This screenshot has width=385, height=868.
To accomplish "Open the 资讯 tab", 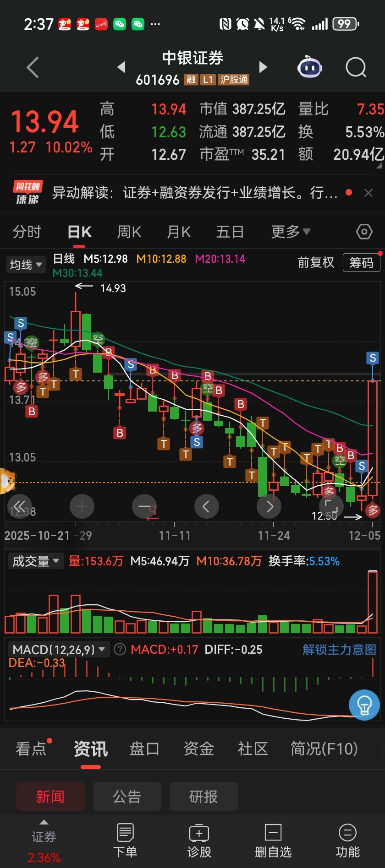I will (x=91, y=749).
